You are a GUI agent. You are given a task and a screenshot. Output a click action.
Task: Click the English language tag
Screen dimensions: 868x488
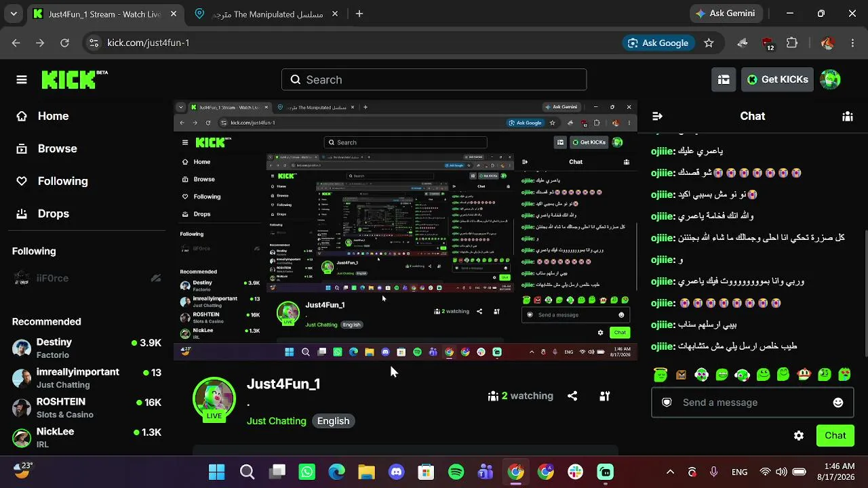[334, 421]
